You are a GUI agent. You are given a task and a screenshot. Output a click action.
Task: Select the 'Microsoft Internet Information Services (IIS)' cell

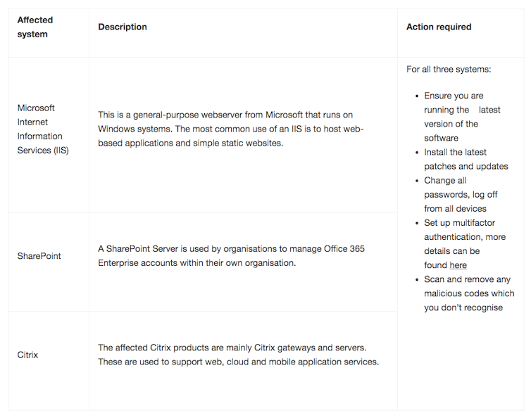[43, 129]
